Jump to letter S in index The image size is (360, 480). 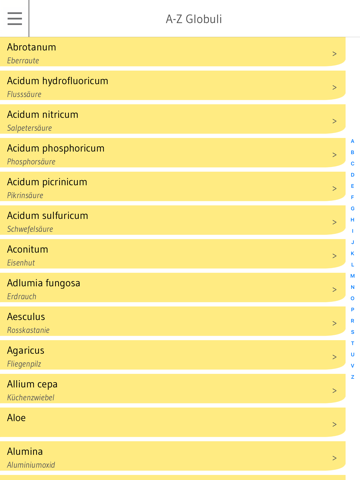coord(352,332)
